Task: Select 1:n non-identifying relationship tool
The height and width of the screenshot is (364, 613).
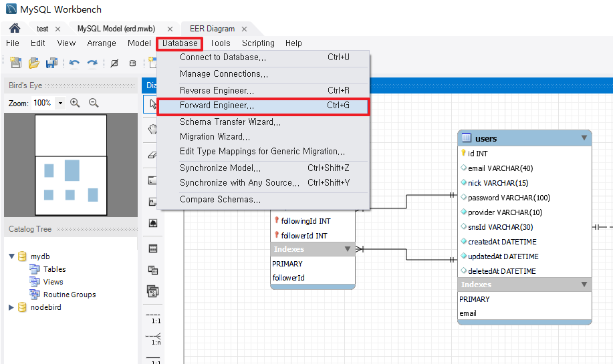Action: pyautogui.click(x=153, y=339)
